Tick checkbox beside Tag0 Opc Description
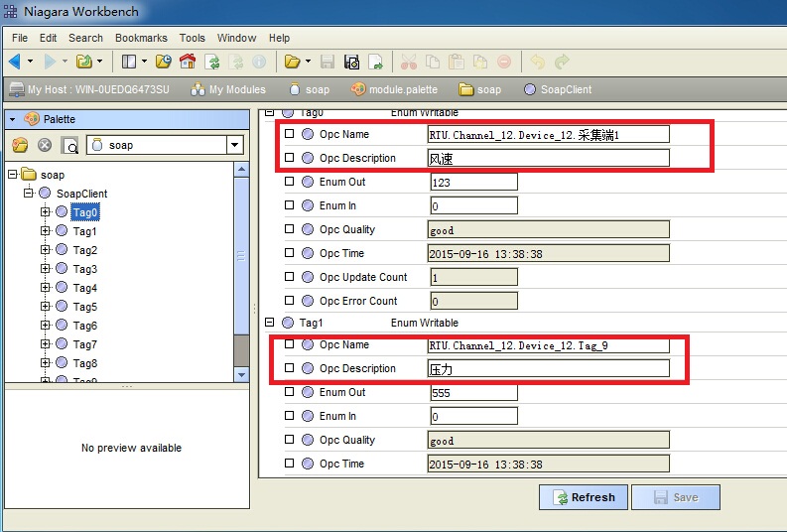This screenshot has height=532, width=787. click(x=289, y=158)
